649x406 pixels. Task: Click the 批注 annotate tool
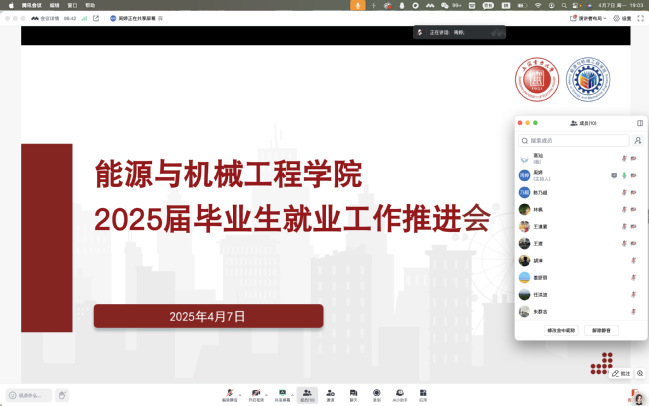[621, 373]
